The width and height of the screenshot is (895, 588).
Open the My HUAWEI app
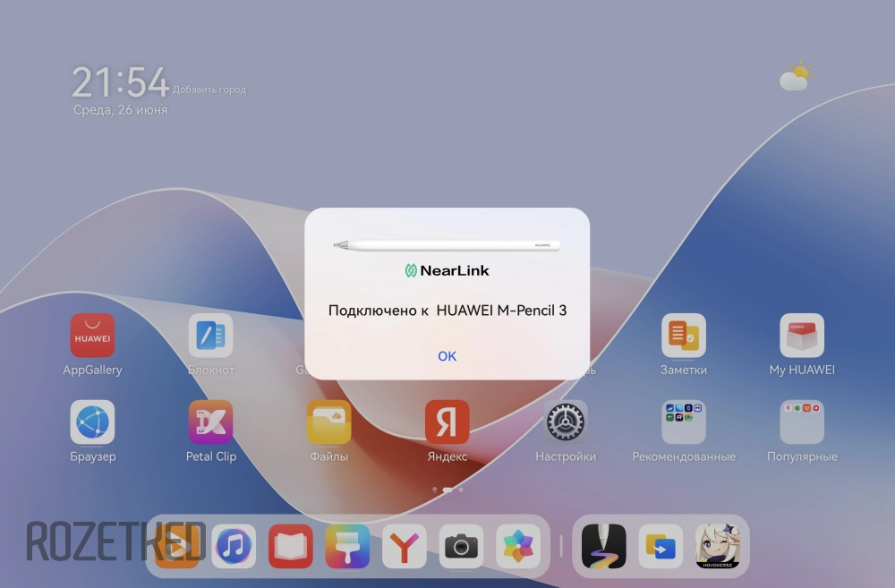pyautogui.click(x=801, y=336)
